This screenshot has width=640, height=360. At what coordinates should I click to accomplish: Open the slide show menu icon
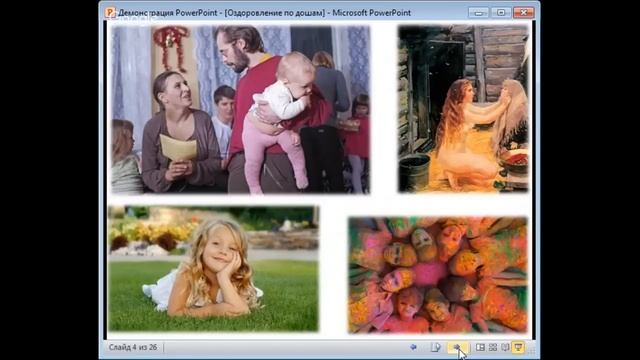(435, 347)
